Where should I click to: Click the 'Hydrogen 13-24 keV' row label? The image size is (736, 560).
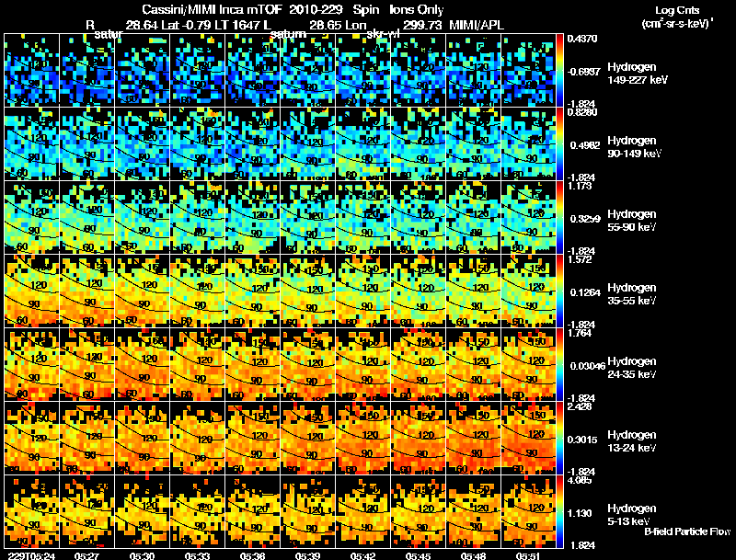click(631, 441)
